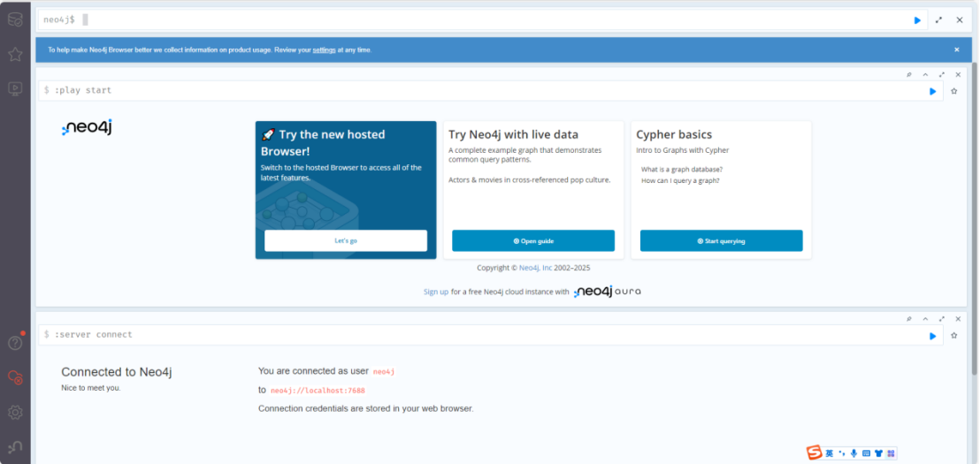The width and height of the screenshot is (980, 464).
Task: Click the Neo4j Aura logo
Action: pos(608,292)
